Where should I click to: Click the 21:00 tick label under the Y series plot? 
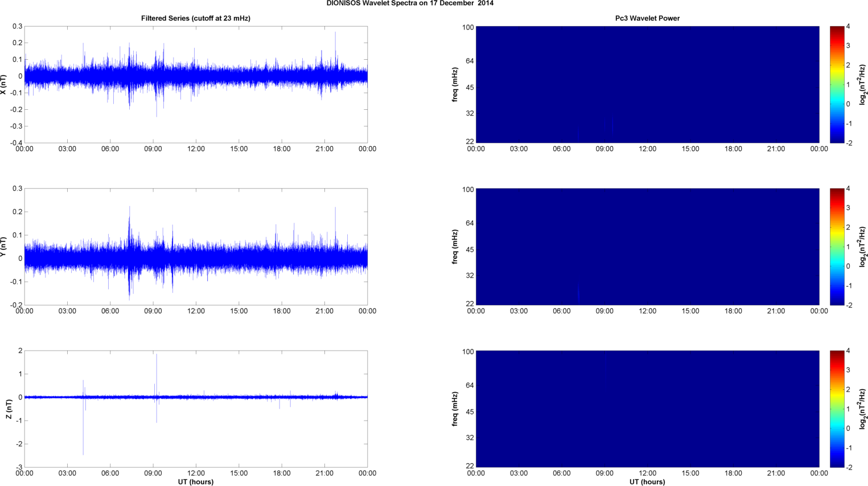coord(324,311)
